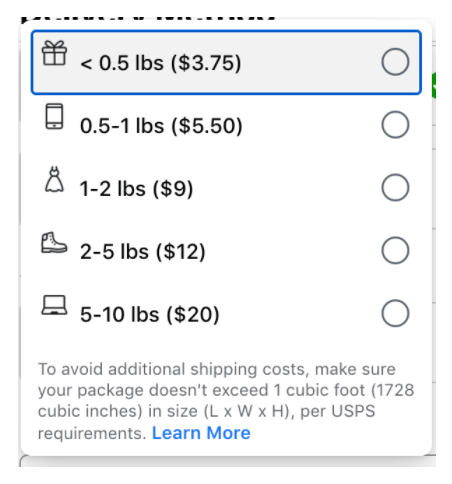Pick the '1-2 lbs ($9)' text label
Image resolution: width=452 pixels, height=484 pixels.
pos(136,189)
